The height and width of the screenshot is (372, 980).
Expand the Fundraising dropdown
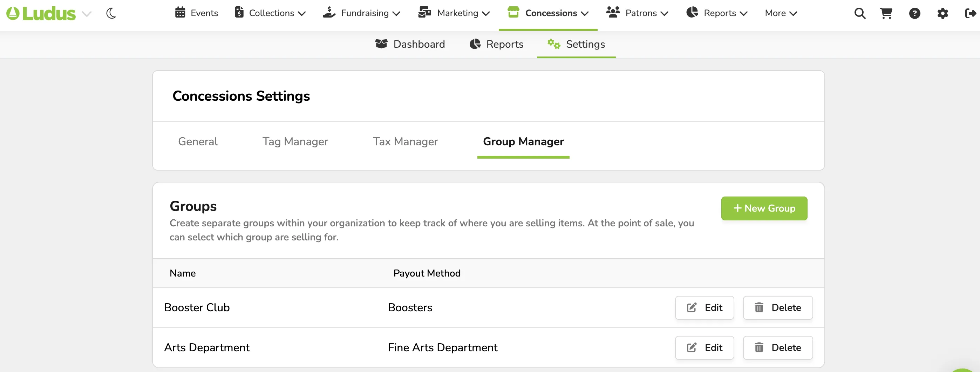point(362,13)
